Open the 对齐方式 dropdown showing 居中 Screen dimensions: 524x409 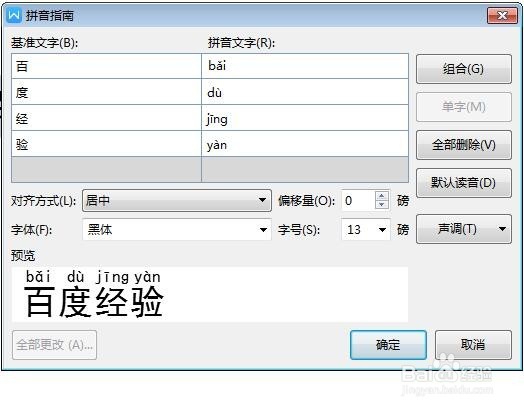(x=177, y=200)
